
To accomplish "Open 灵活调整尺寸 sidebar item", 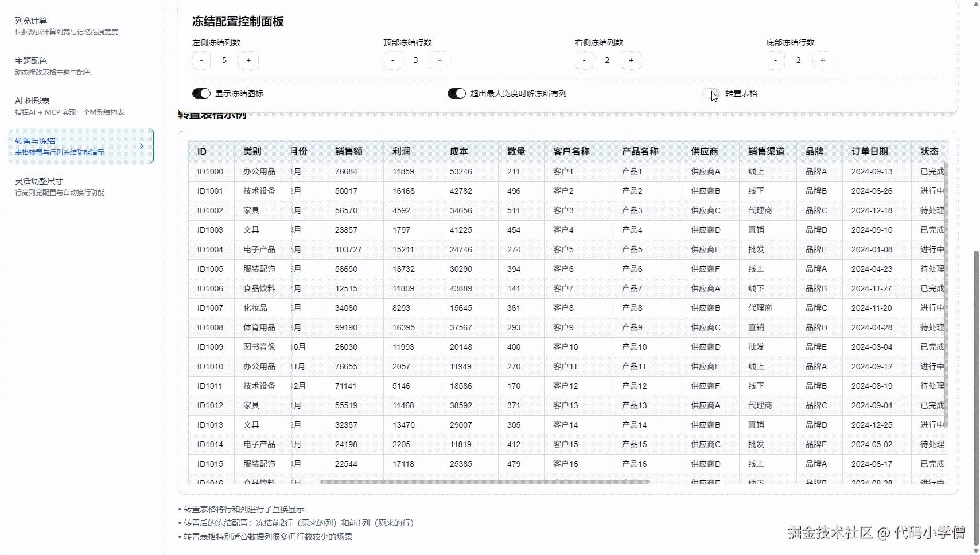I will (80, 186).
